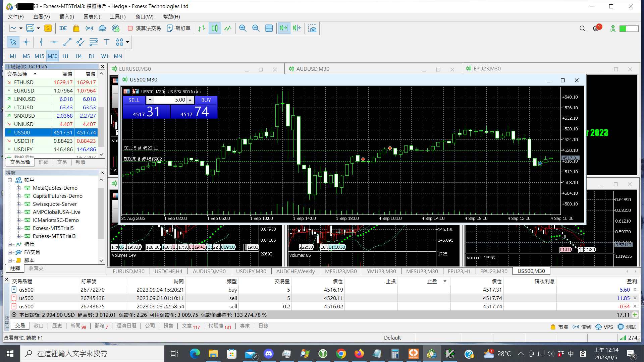Click BUY button in US500 chart

(x=206, y=100)
